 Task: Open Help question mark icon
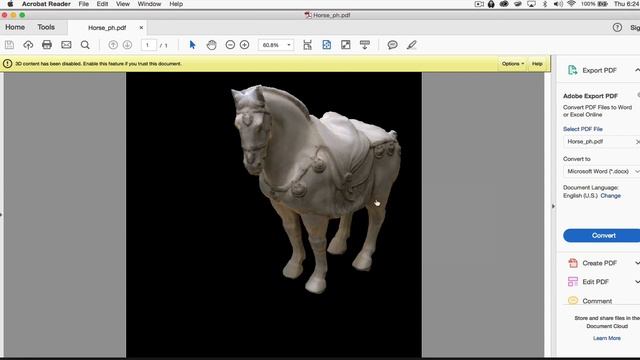tap(617, 27)
